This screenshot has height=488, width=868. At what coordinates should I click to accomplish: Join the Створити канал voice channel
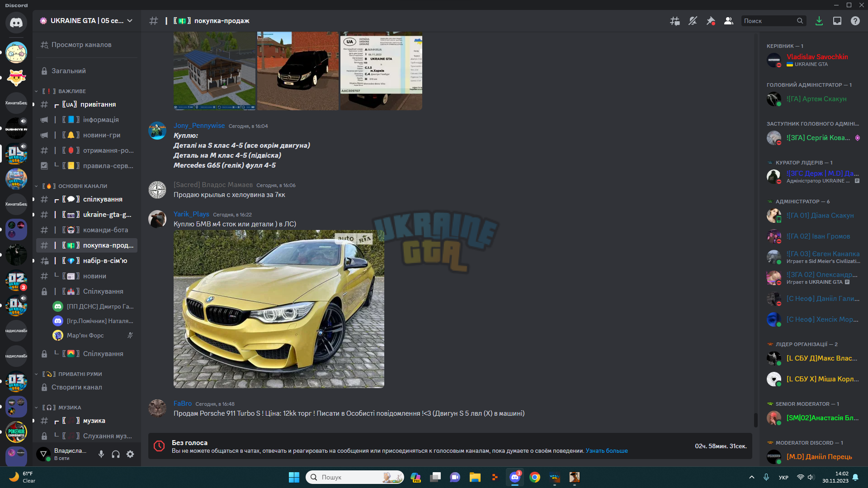[x=87, y=387]
